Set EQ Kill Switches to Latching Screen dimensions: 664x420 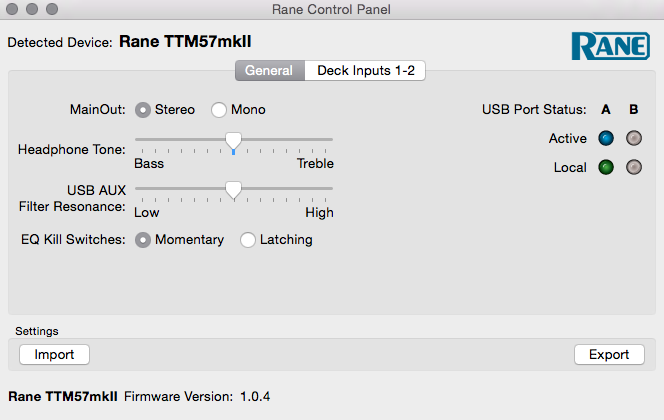coord(248,240)
